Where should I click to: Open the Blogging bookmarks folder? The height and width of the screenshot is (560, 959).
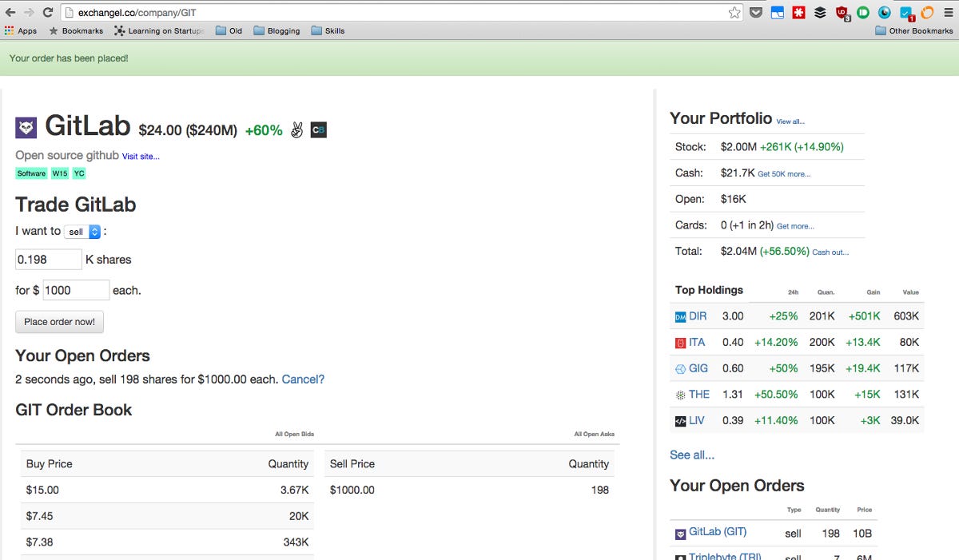tap(277, 31)
